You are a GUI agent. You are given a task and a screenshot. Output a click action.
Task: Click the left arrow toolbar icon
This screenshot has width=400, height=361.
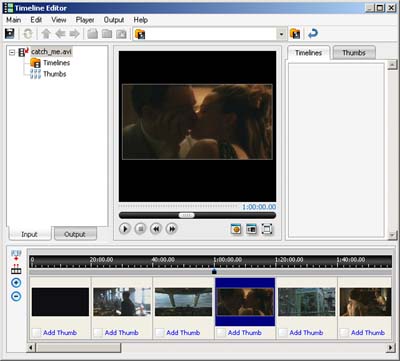point(60,34)
